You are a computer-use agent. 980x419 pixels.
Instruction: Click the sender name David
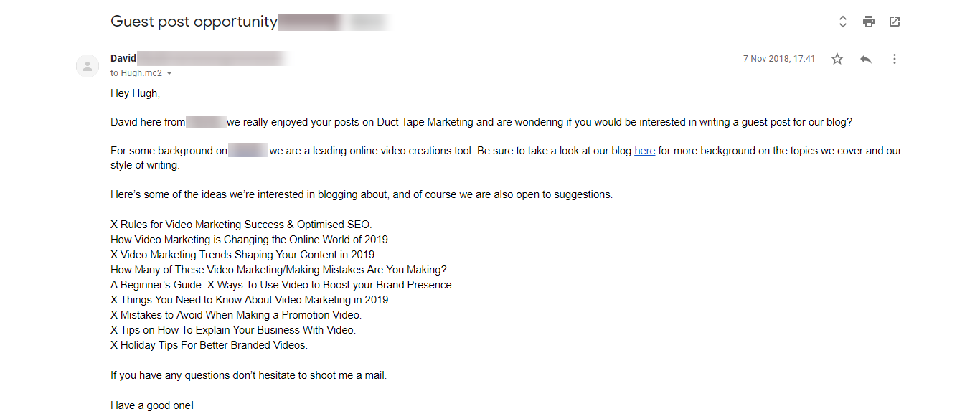pyautogui.click(x=123, y=58)
